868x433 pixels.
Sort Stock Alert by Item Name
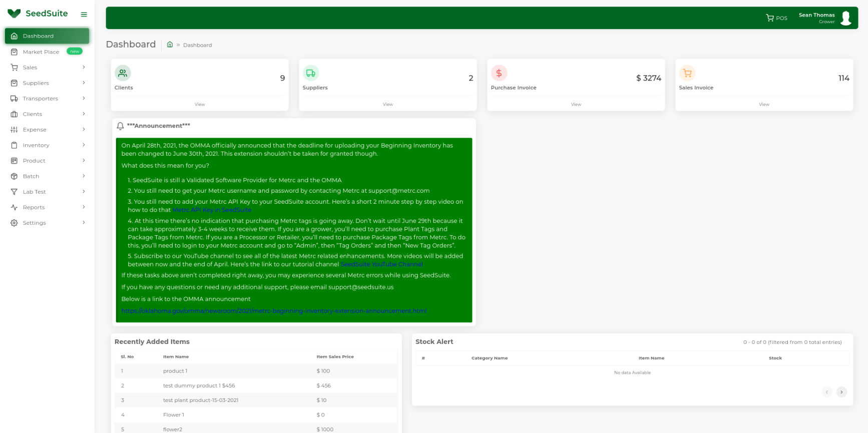(x=651, y=358)
